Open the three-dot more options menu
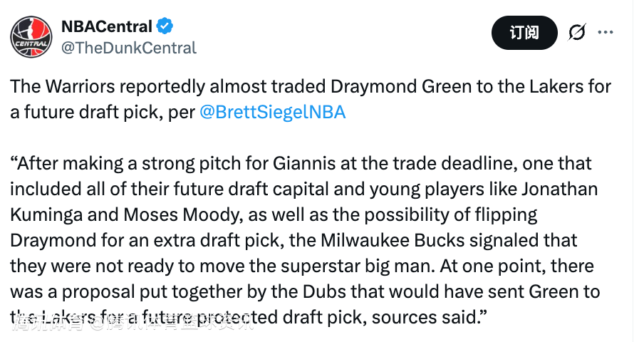Image resolution: width=644 pixels, height=342 pixels. point(606,33)
